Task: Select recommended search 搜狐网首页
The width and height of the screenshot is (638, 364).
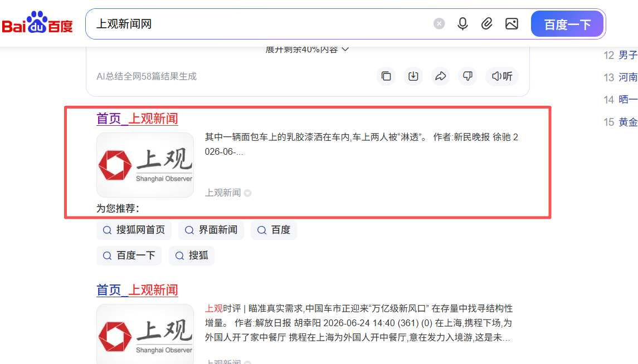Action: click(134, 230)
